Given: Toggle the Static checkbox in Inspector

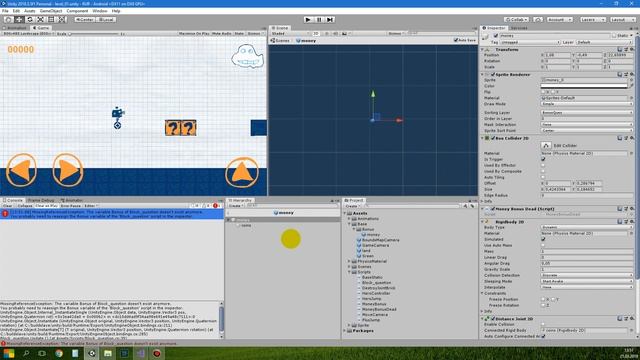Looking at the screenshot, I should pos(614,36).
